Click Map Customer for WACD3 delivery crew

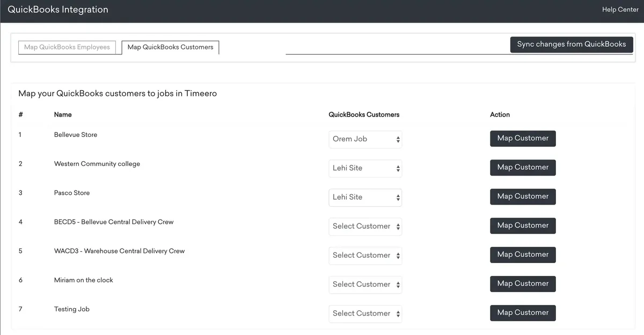(x=523, y=254)
